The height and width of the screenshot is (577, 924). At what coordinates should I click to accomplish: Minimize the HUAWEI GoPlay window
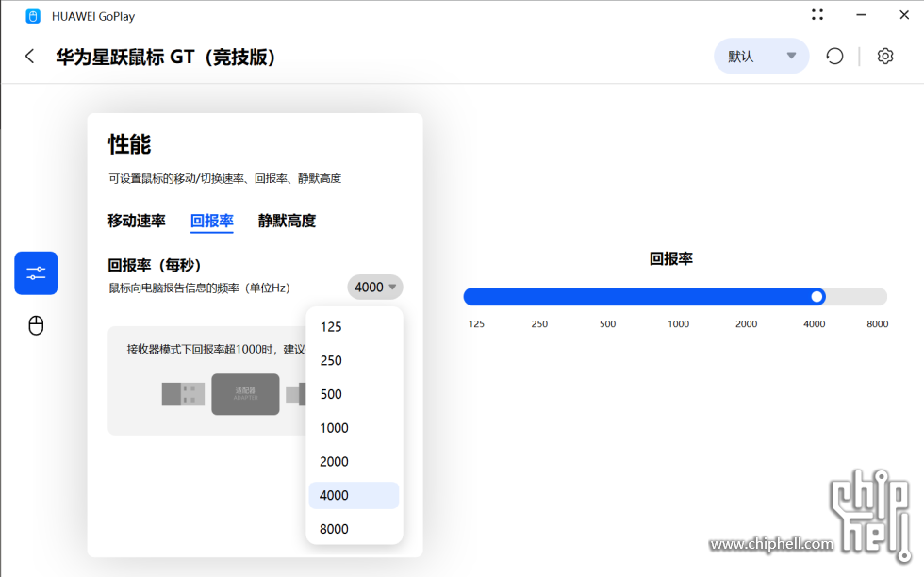861,15
